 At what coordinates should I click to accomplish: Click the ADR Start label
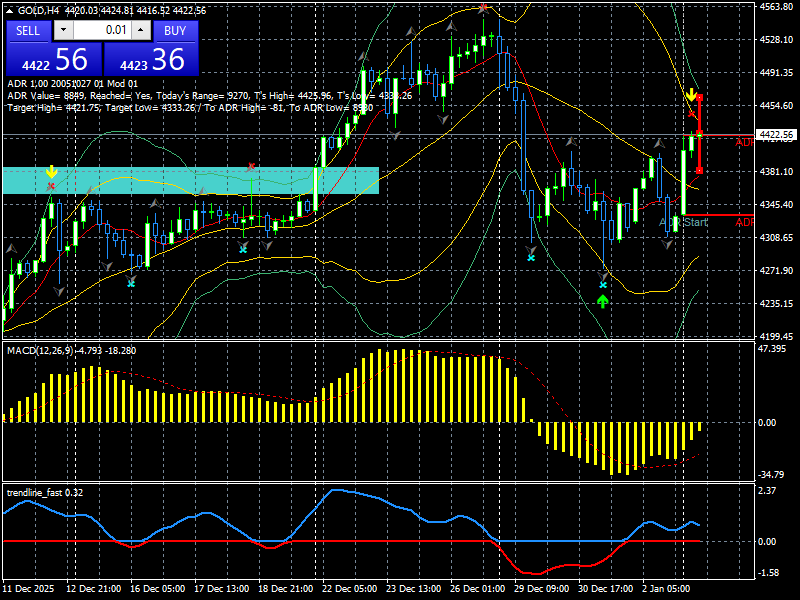pyautogui.click(x=683, y=222)
